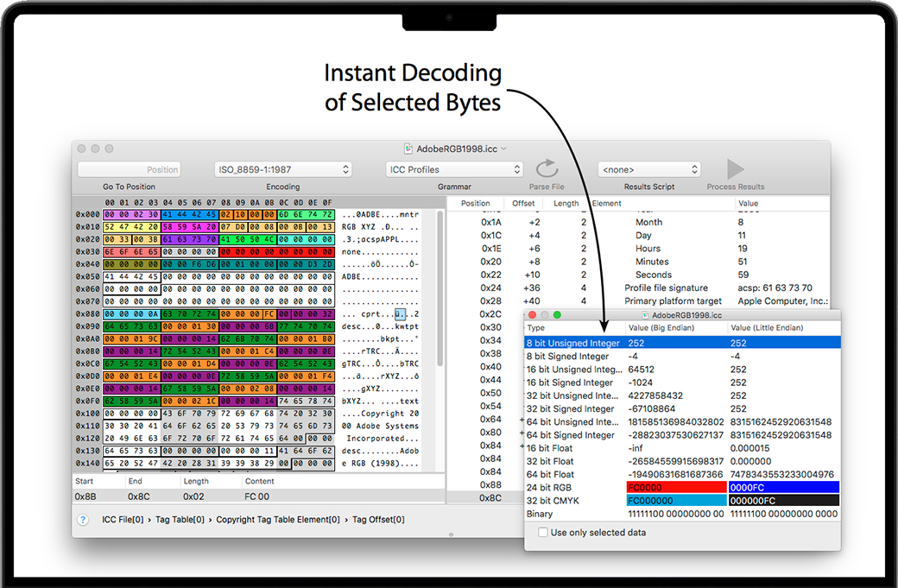Click the green zoom button on the decoder panel
This screenshot has width=898, height=588.
tap(557, 315)
